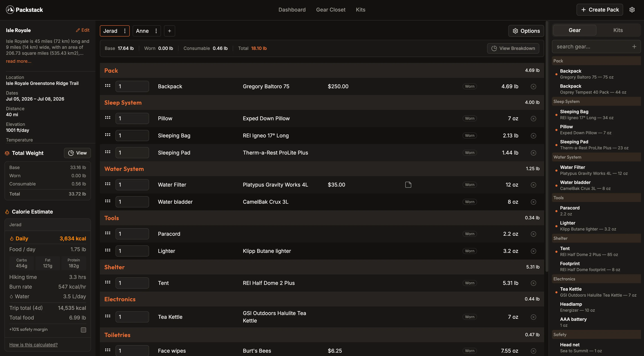The image size is (644, 356).
Task: Add REI Half Dome footprint from gear list
Action: [x=596, y=267]
